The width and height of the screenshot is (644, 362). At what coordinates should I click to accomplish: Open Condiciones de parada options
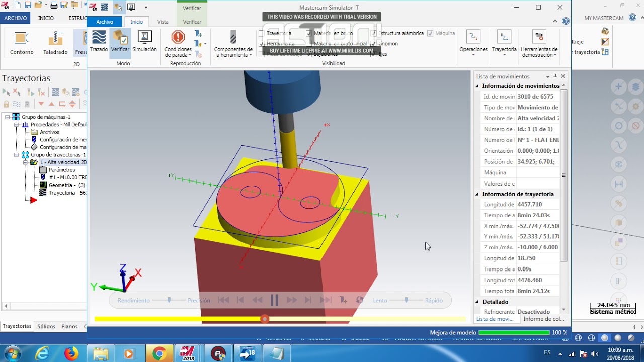click(x=178, y=44)
